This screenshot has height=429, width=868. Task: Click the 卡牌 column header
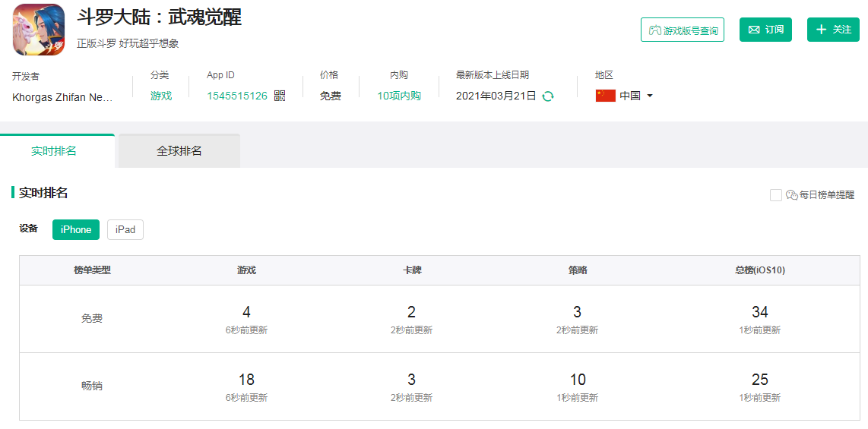tap(411, 270)
